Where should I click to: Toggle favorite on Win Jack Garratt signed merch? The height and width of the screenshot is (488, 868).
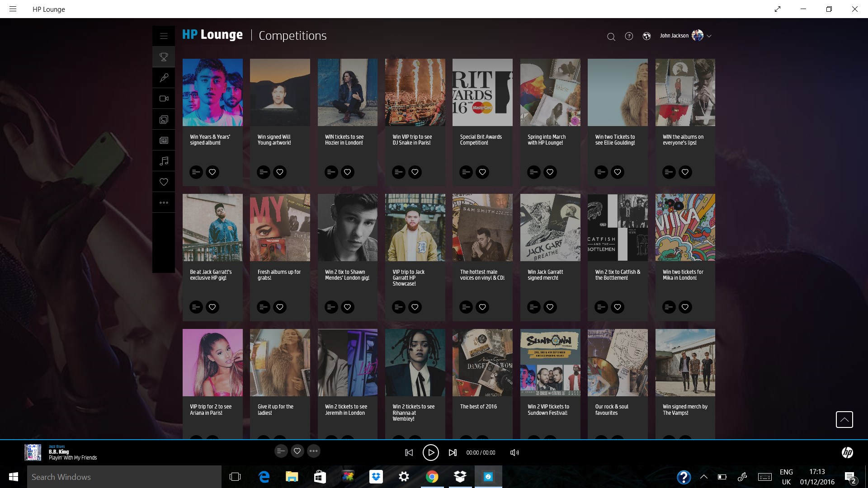point(550,306)
